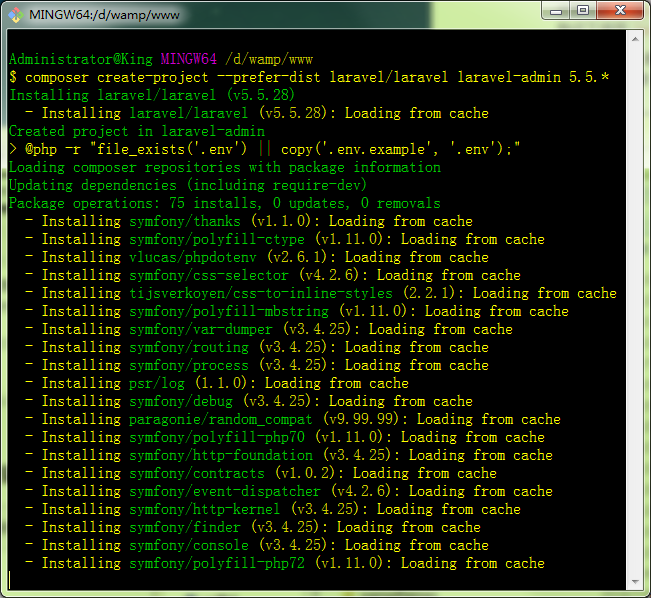This screenshot has width=651, height=598.
Task: Close the MINGW64 terminal window
Action: click(x=620, y=11)
